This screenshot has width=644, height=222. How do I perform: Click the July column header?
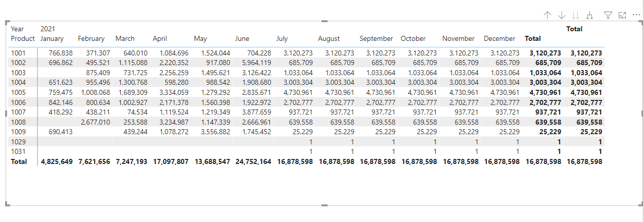coord(282,38)
